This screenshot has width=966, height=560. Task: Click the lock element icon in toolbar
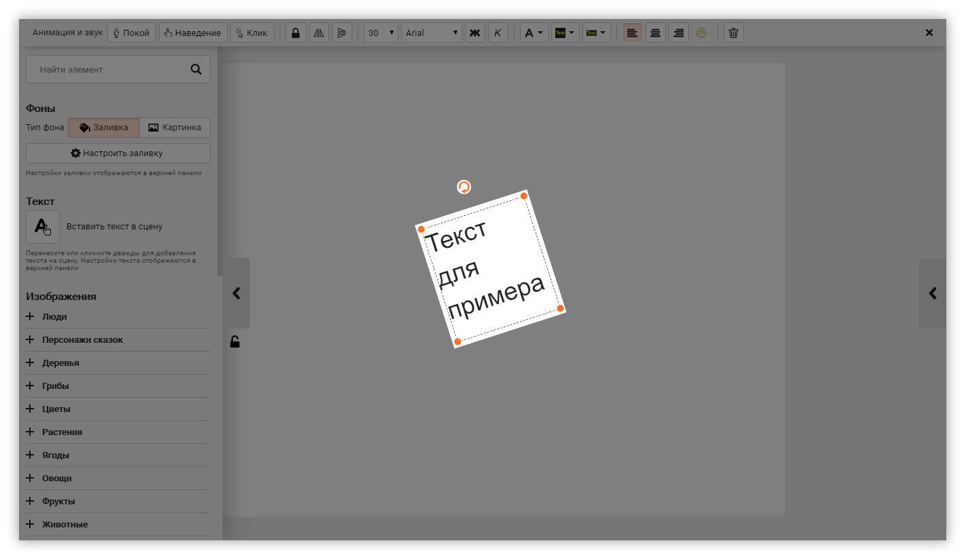tap(295, 33)
